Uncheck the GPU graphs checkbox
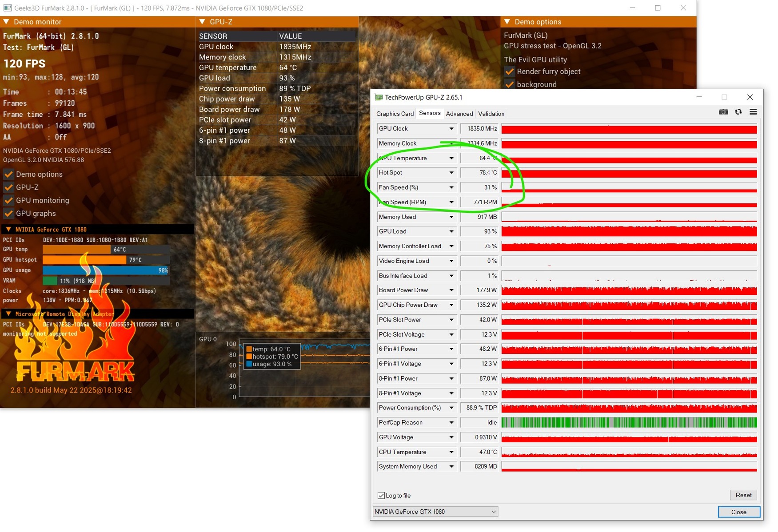 [x=8, y=214]
